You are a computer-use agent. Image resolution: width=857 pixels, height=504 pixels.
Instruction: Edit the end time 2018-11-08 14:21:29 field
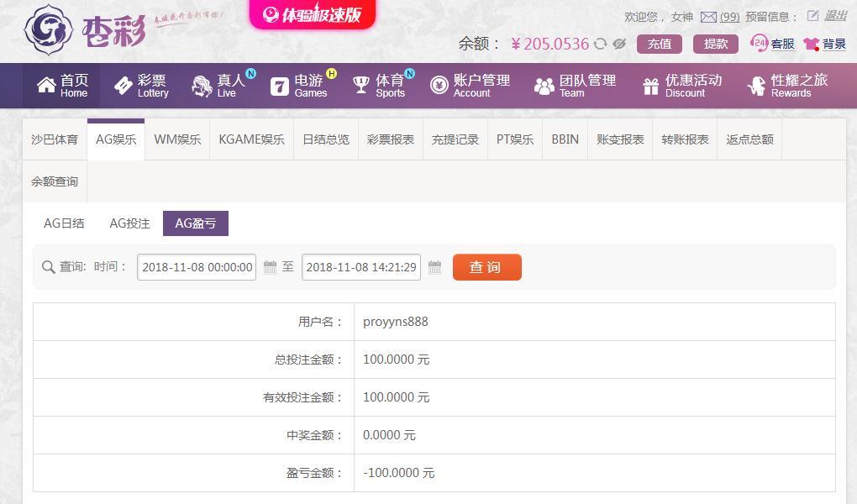click(361, 267)
